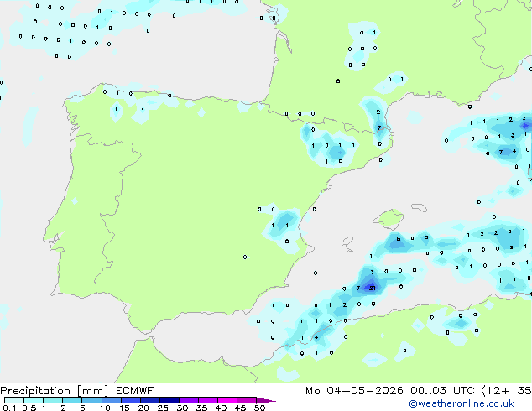The height and width of the screenshot is (411, 532).
Task: Click the '35' legend scale label
Action: (201, 408)
